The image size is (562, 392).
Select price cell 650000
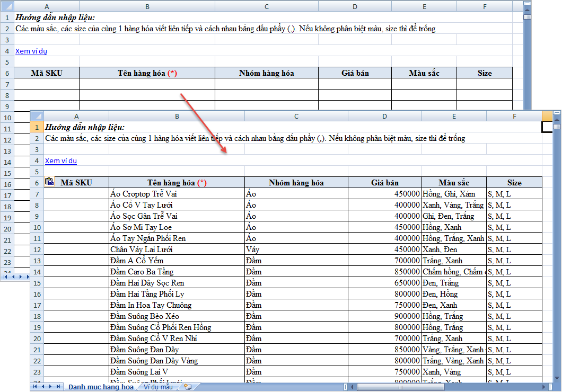384,283
